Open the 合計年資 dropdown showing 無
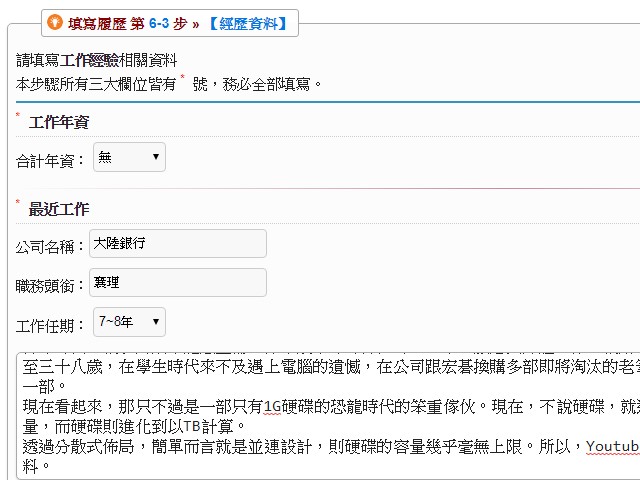The image size is (640, 480). pos(129,157)
